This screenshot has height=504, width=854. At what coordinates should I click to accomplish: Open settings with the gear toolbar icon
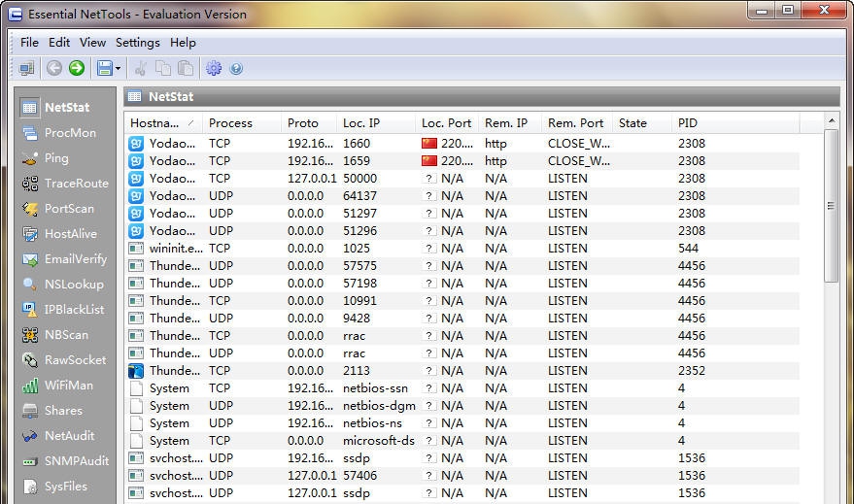pos(214,68)
